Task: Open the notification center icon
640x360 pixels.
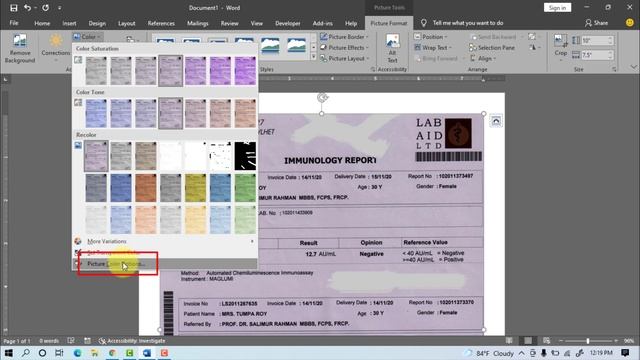Action: click(x=625, y=353)
